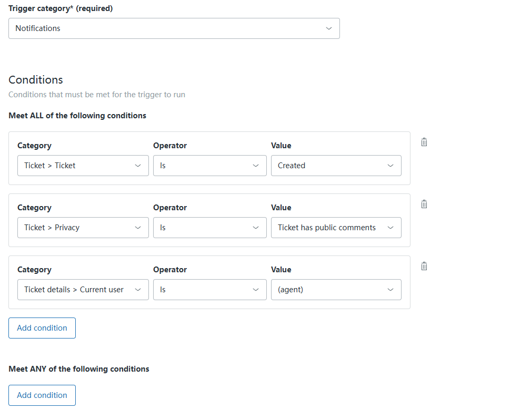This screenshot has width=531, height=420.
Task: Expand the '(agent)' value dropdown
Action: tap(336, 290)
